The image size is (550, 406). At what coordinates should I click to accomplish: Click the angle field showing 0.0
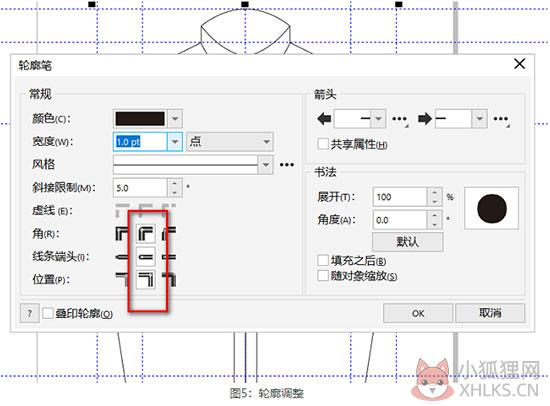click(400, 220)
